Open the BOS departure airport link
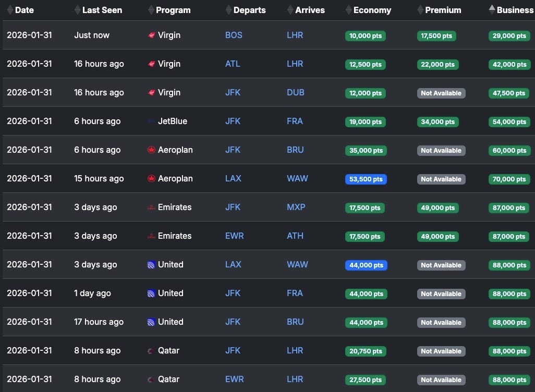Image resolution: width=535 pixels, height=392 pixels. click(234, 35)
